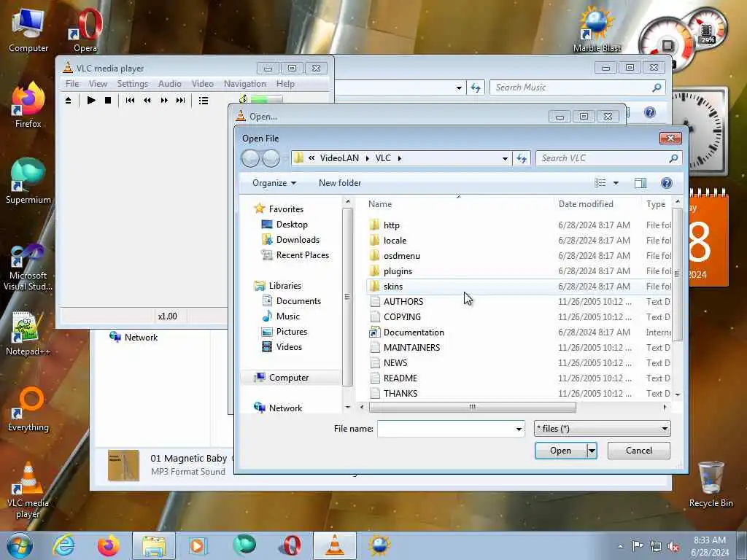This screenshot has height=560, width=747.
Task: Cancel the Open File dialog
Action: click(x=638, y=451)
